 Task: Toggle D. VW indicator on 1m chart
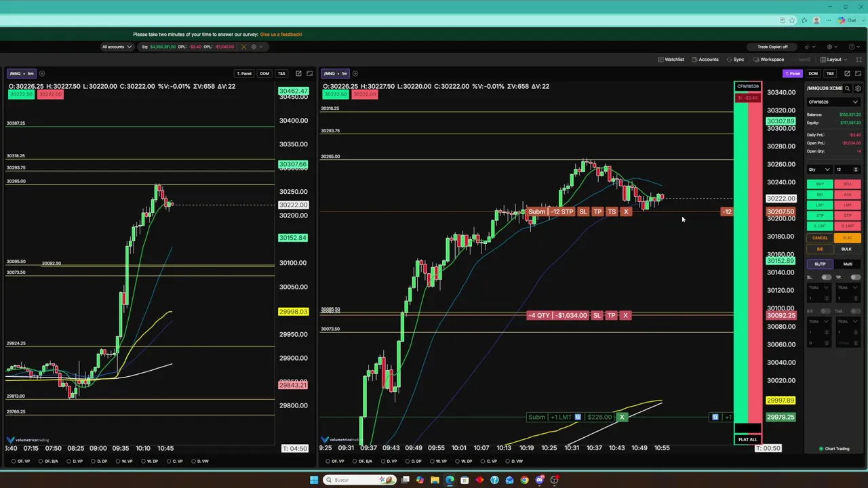pyautogui.click(x=515, y=462)
